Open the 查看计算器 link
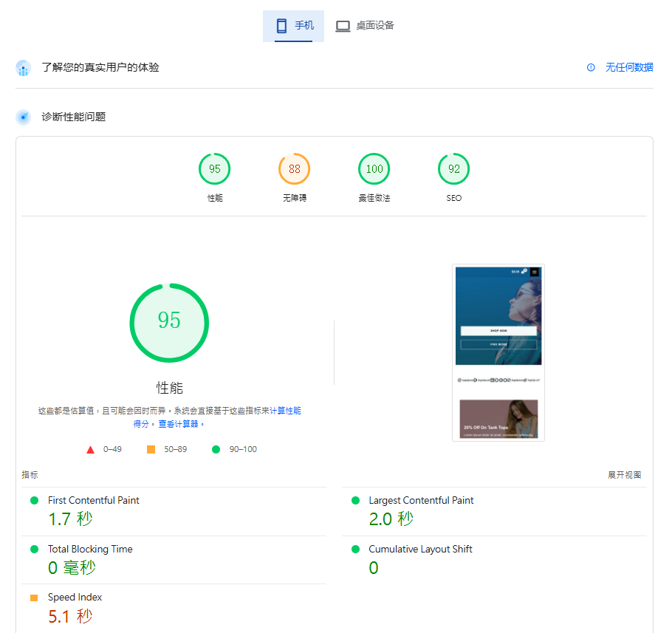The image size is (672, 633). (179, 424)
